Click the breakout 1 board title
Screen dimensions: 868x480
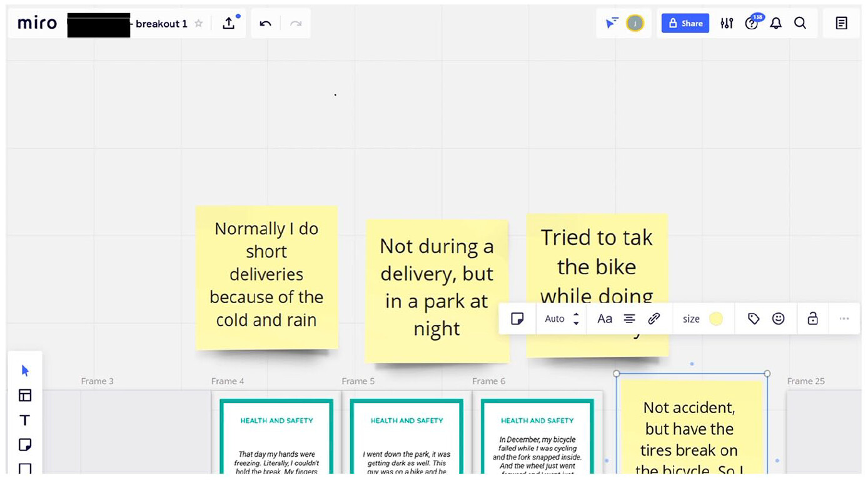[161, 24]
